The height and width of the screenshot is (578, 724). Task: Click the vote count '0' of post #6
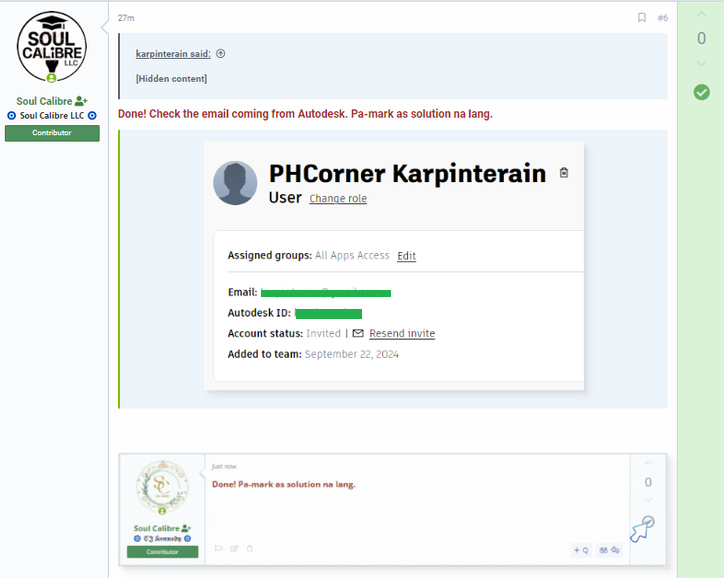pyautogui.click(x=701, y=38)
